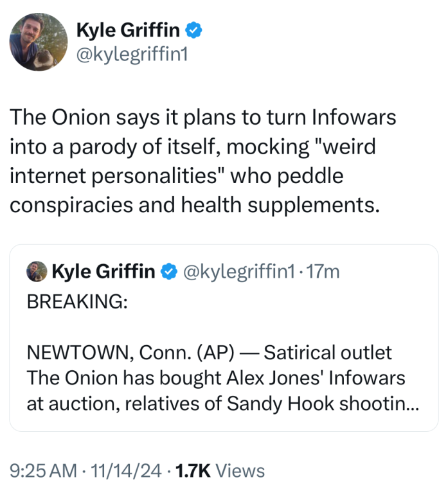The height and width of the screenshot is (482, 448).
Task: Click the verified badge inside the quoted tweet
Action: 168,272
